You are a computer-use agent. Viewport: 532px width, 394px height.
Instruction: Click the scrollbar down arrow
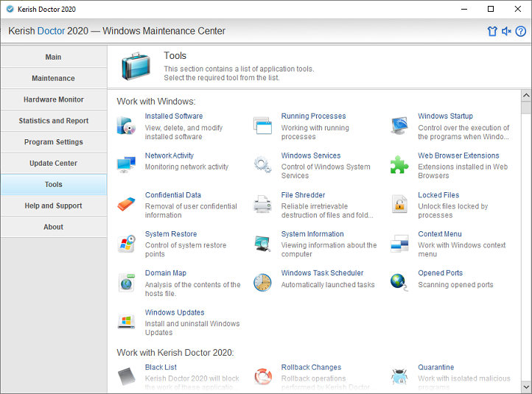tap(526, 387)
